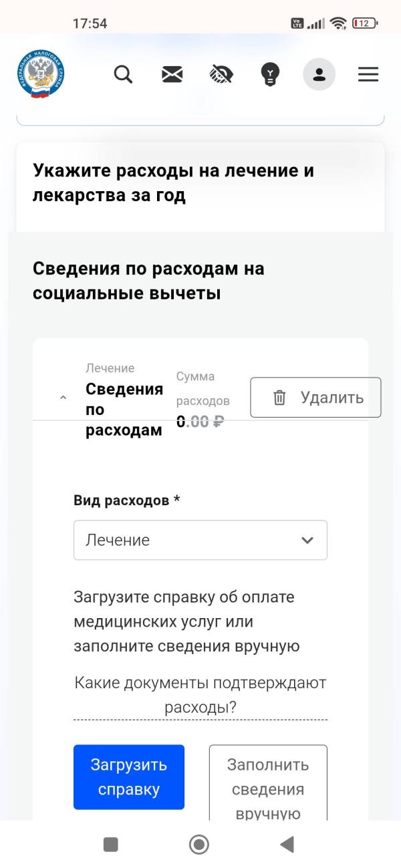Delete the expense entry via Удалить
The width and height of the screenshot is (401, 868).
(315, 397)
